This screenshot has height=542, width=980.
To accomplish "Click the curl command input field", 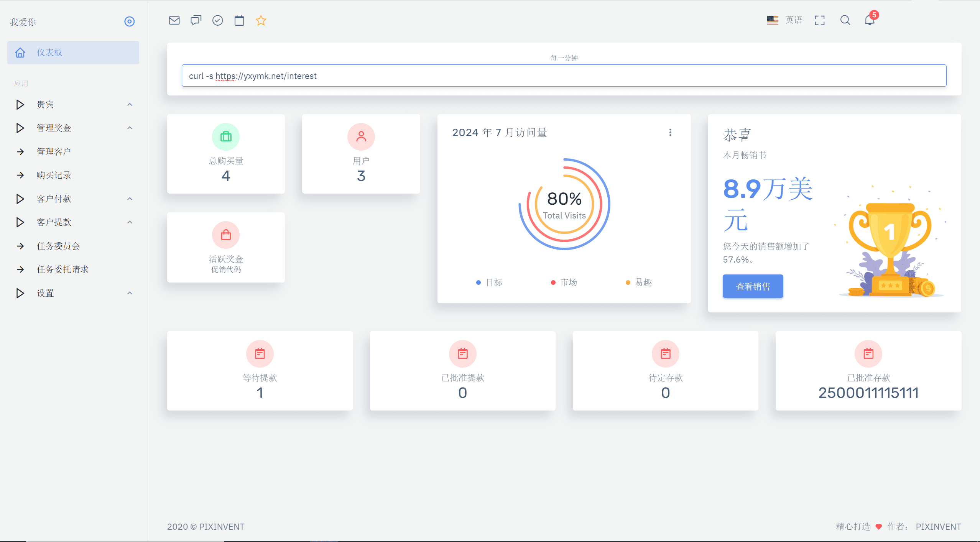I will 564,76.
